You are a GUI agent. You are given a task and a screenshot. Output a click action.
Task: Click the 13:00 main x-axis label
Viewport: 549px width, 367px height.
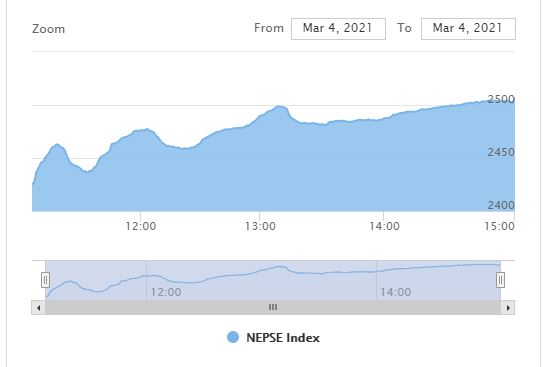(260, 226)
